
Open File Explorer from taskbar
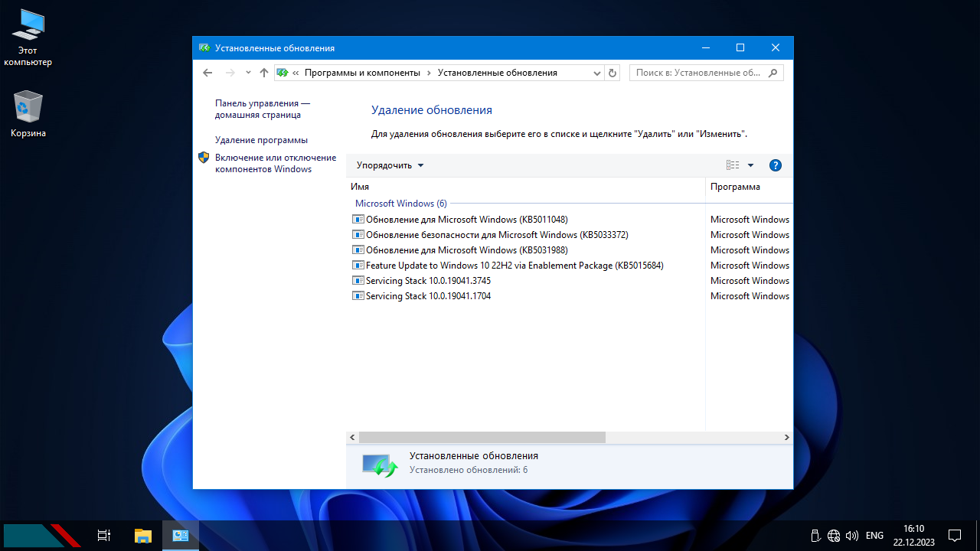[x=143, y=536]
